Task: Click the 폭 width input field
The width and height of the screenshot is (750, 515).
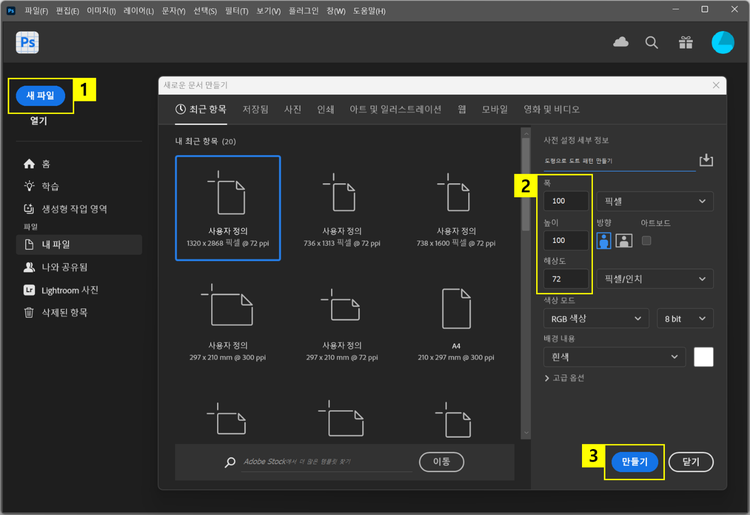Action: click(x=566, y=201)
